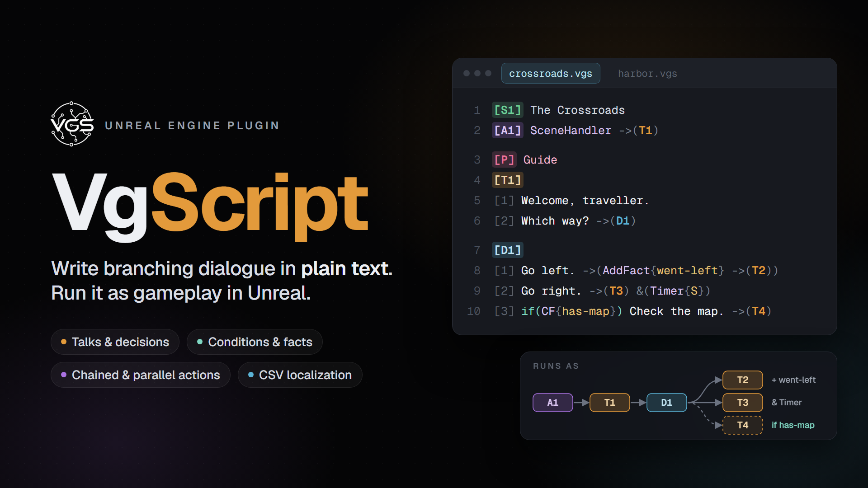Click "AddFact{went-left}" in line 8
The image size is (868, 488).
click(663, 270)
